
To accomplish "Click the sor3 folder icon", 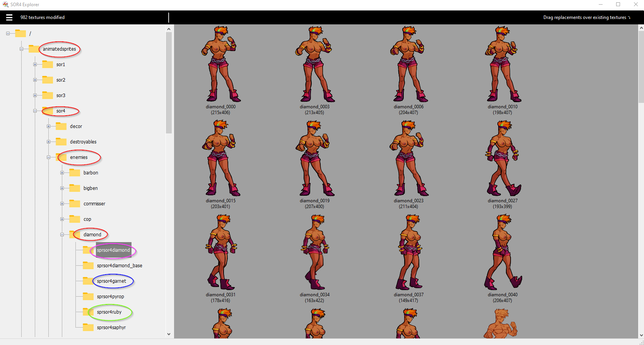I will (48, 95).
